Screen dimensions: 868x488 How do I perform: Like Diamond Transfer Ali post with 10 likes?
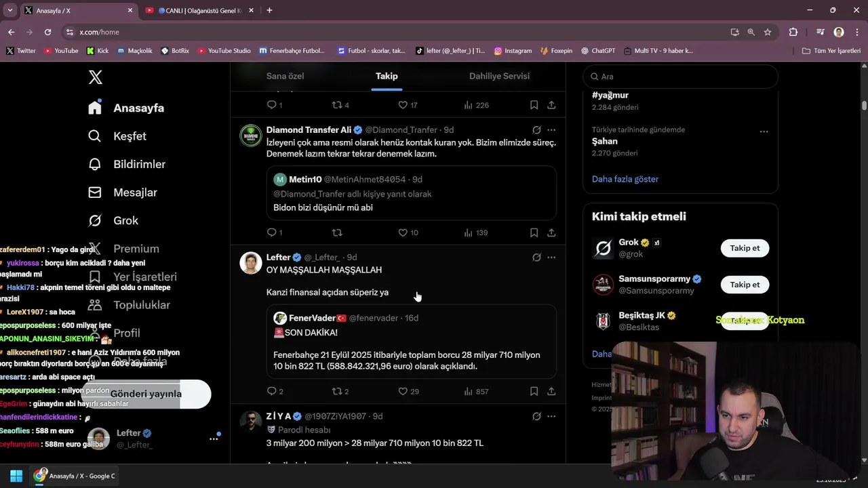[408, 232]
